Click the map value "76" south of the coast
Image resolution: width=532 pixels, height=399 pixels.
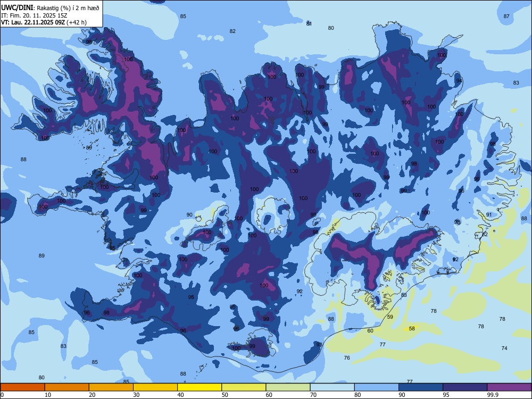pyautogui.click(x=347, y=358)
